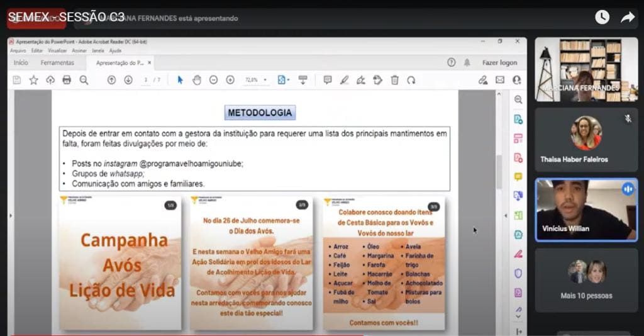Image resolution: width=644 pixels, height=336 pixels.
Task: Click the help question mark icon
Action: point(452,62)
